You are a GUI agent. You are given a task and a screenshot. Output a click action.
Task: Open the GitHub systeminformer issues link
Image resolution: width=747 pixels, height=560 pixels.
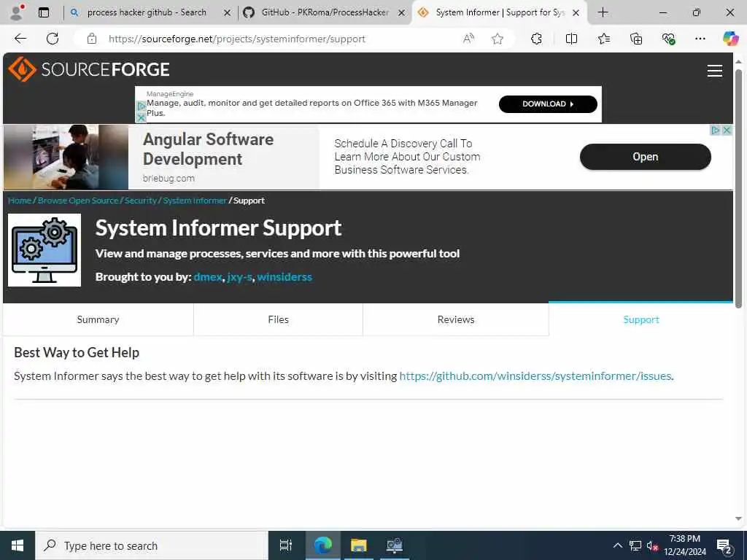click(x=535, y=376)
